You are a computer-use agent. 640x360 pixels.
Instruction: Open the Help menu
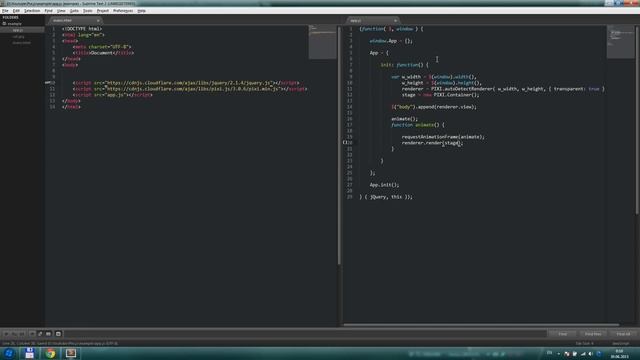pyautogui.click(x=142, y=11)
